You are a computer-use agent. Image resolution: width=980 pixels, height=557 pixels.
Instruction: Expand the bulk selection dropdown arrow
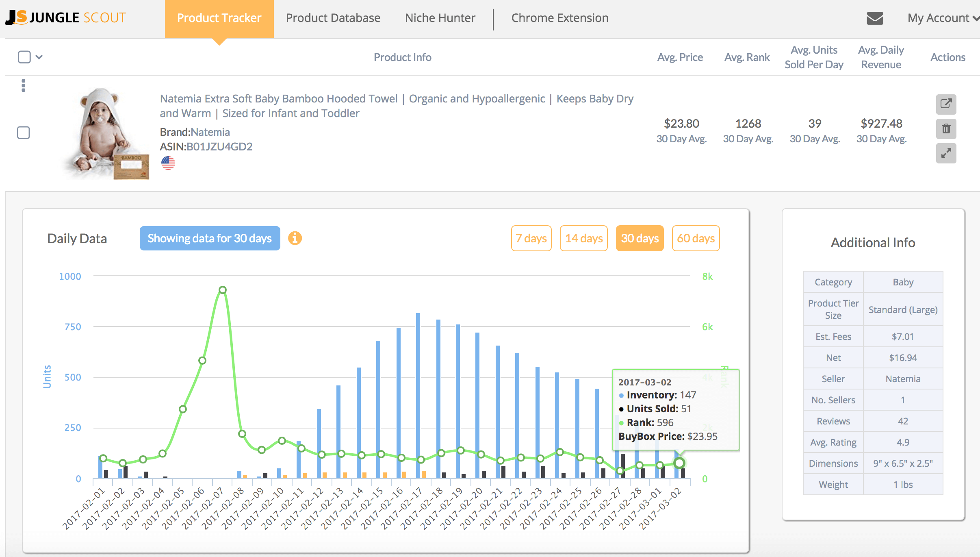[x=39, y=57]
